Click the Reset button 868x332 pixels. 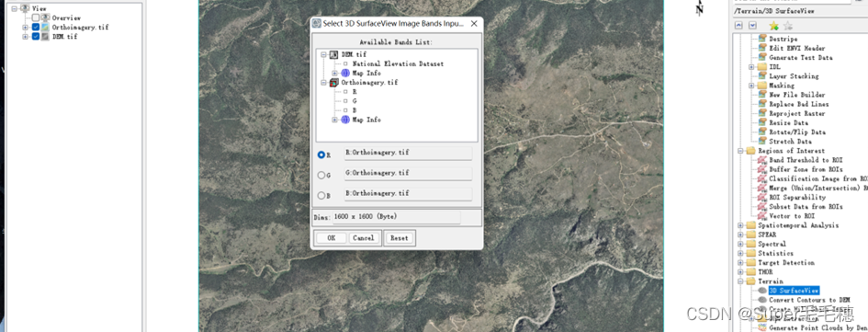click(400, 238)
